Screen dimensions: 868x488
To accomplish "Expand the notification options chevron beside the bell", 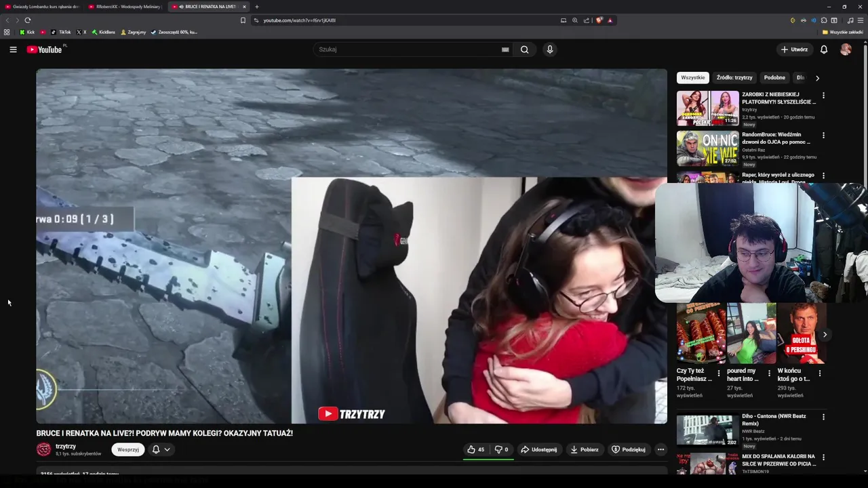I will (x=167, y=449).
